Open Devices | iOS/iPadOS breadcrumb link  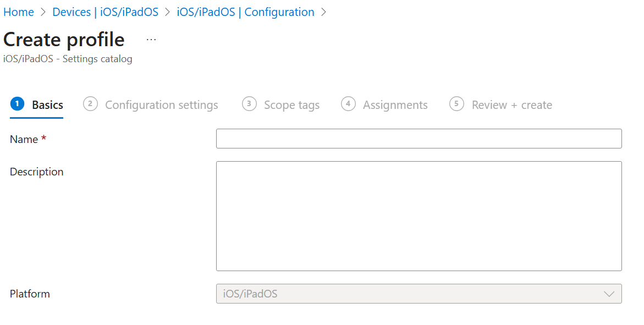click(106, 12)
